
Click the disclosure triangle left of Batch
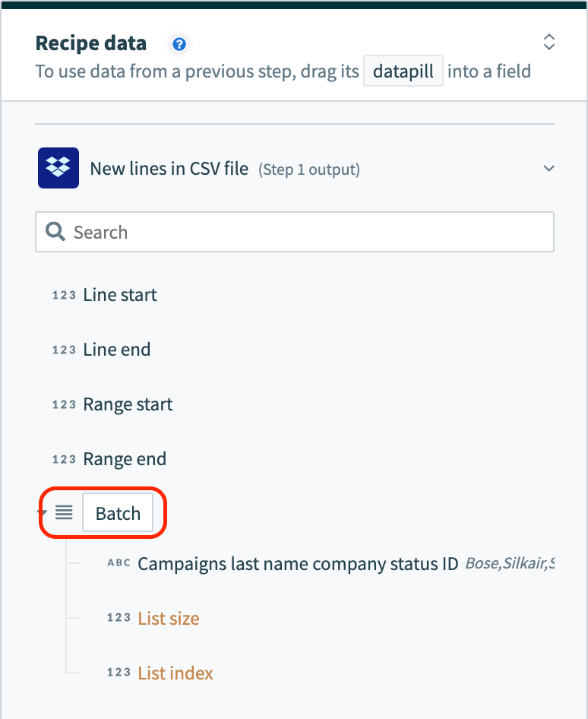click(42, 512)
